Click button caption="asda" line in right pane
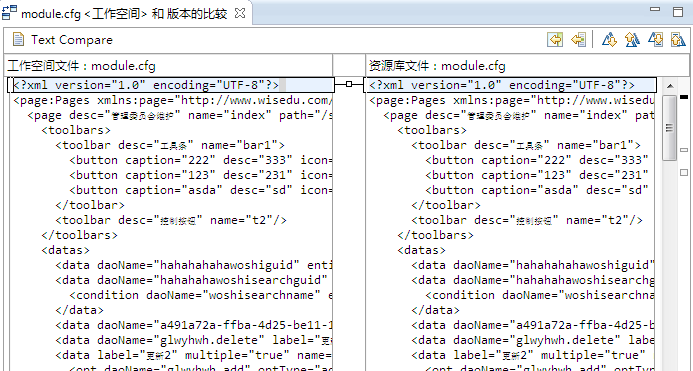 (x=537, y=191)
